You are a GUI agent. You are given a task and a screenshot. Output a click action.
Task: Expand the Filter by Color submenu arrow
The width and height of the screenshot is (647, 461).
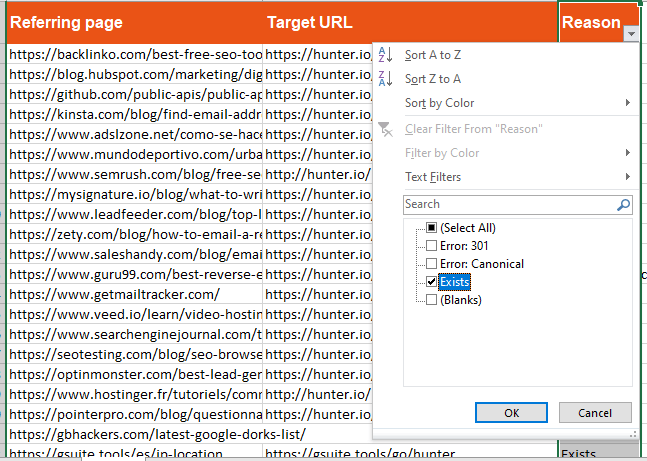628,153
